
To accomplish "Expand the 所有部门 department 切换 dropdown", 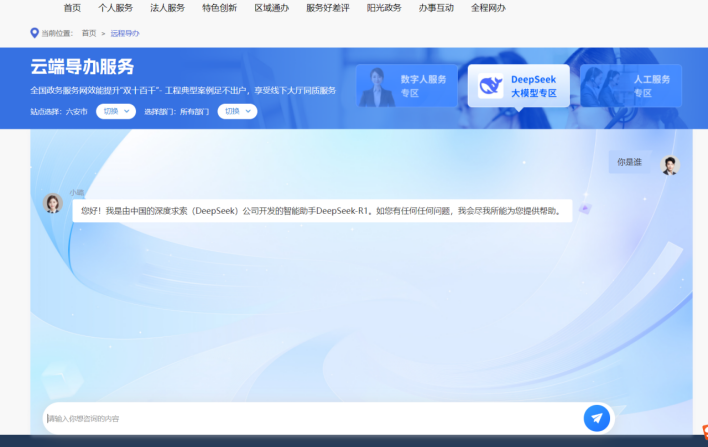I will (x=238, y=111).
